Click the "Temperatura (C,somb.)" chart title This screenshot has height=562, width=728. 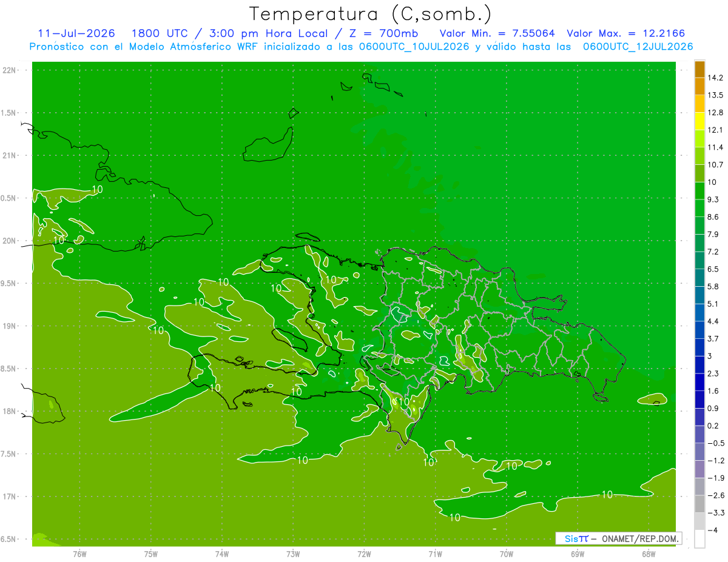[x=371, y=14]
